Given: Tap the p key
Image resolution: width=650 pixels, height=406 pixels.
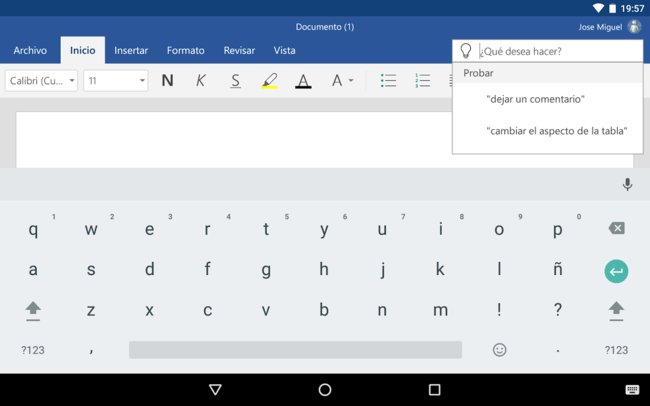Looking at the screenshot, I should click(558, 229).
